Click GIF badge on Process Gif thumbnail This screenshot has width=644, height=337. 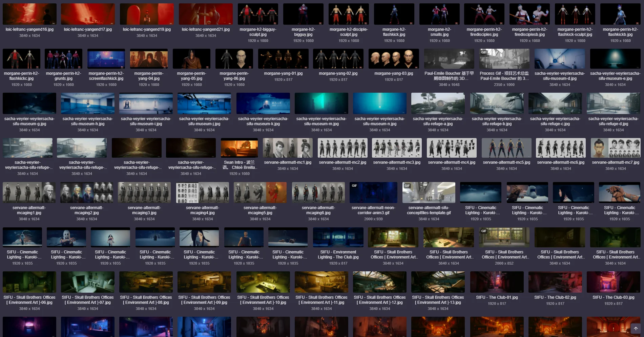pyautogui.click(x=484, y=52)
